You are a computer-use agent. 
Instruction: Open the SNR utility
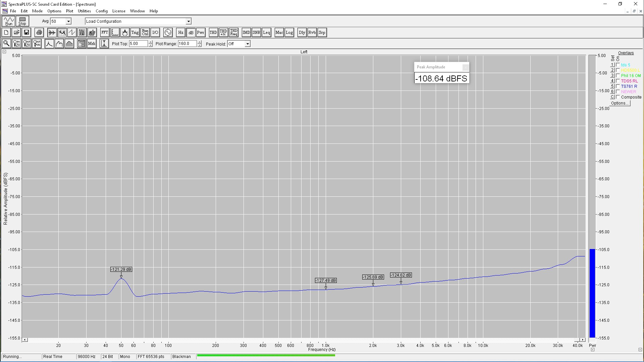point(256,33)
